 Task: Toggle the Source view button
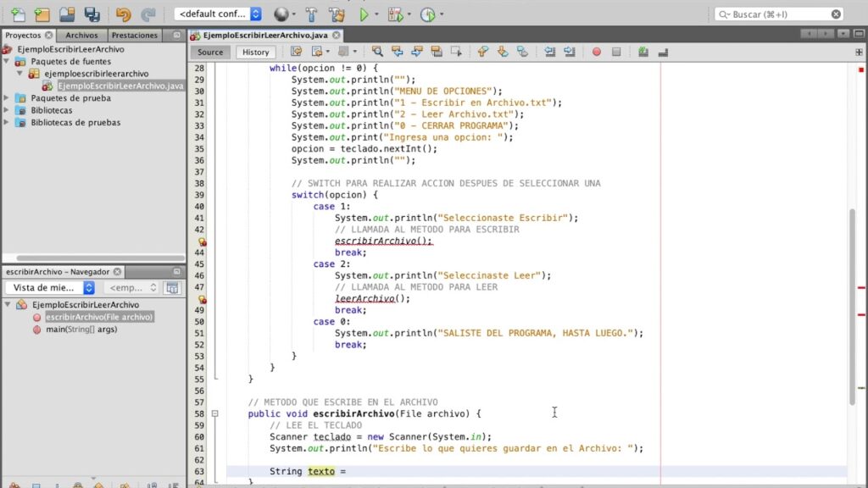click(x=210, y=52)
